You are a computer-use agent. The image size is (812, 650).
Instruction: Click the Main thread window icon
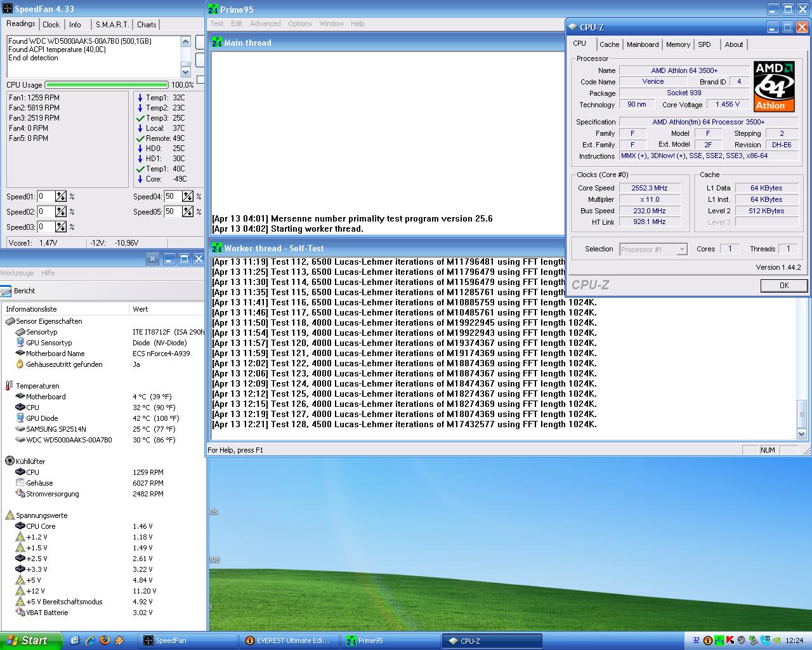click(217, 43)
